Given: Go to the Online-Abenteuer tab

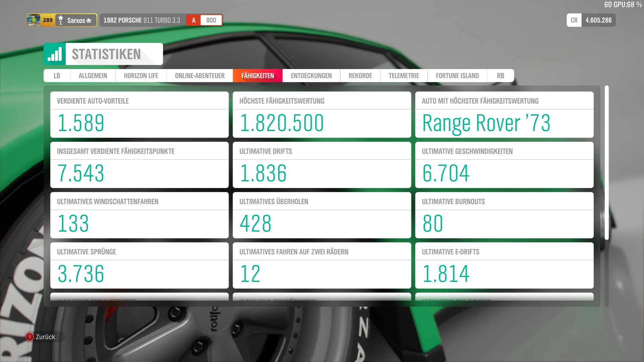Looking at the screenshot, I should pyautogui.click(x=200, y=76).
